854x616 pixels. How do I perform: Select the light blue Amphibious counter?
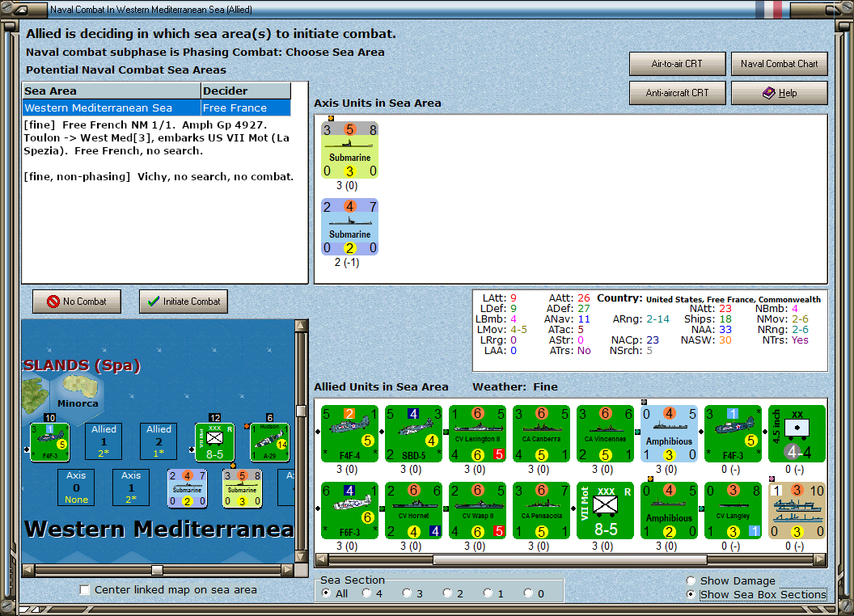670,433
